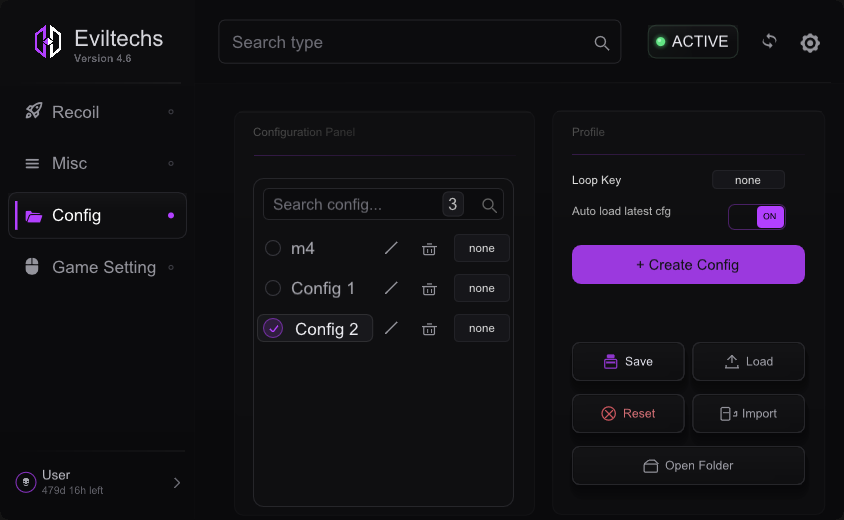The width and height of the screenshot is (844, 520).
Task: Open the m4 keybind none selector
Action: [x=482, y=248]
